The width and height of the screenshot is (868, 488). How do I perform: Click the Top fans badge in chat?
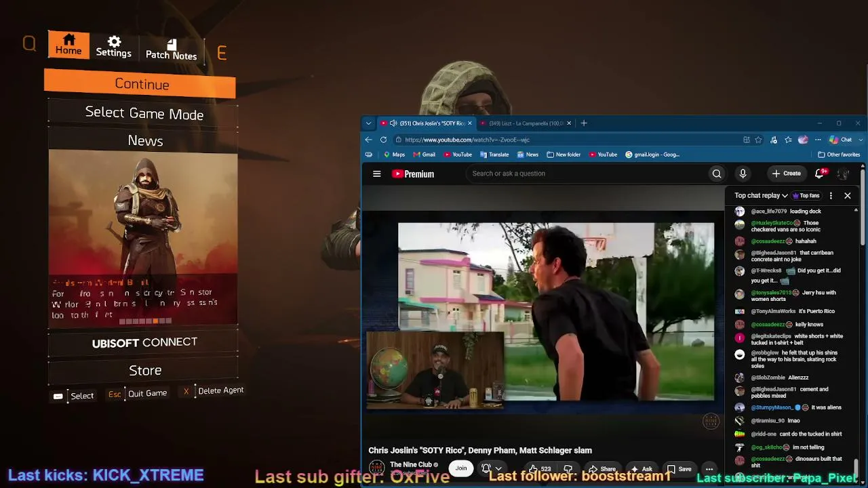(x=806, y=195)
